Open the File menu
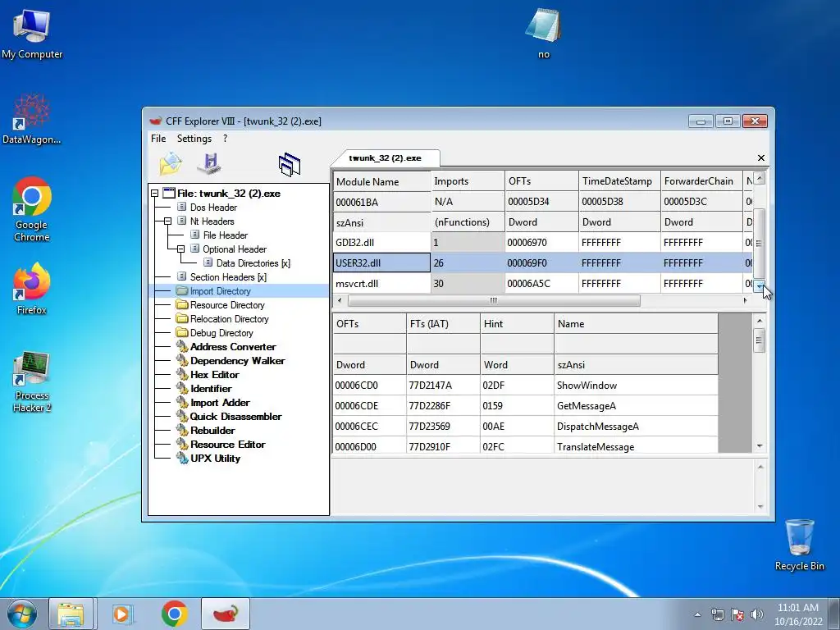 (158, 138)
